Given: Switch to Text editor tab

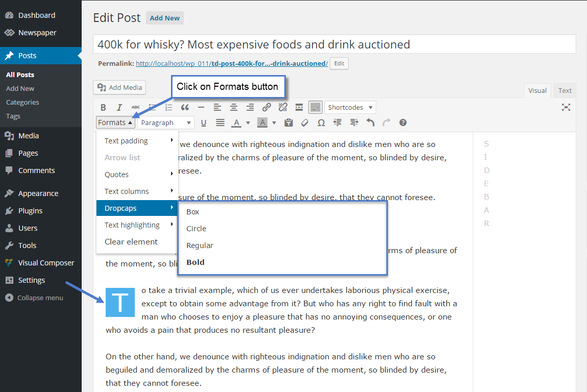Looking at the screenshot, I should 565,91.
